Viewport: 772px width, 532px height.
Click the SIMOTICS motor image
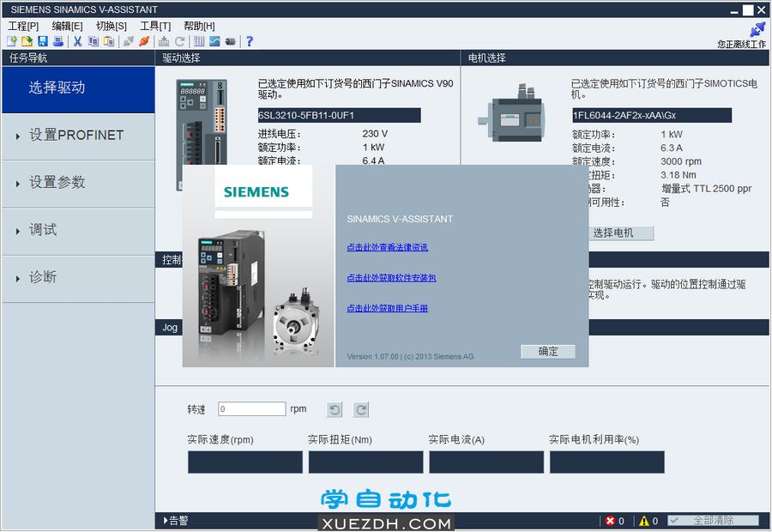pyautogui.click(x=513, y=114)
